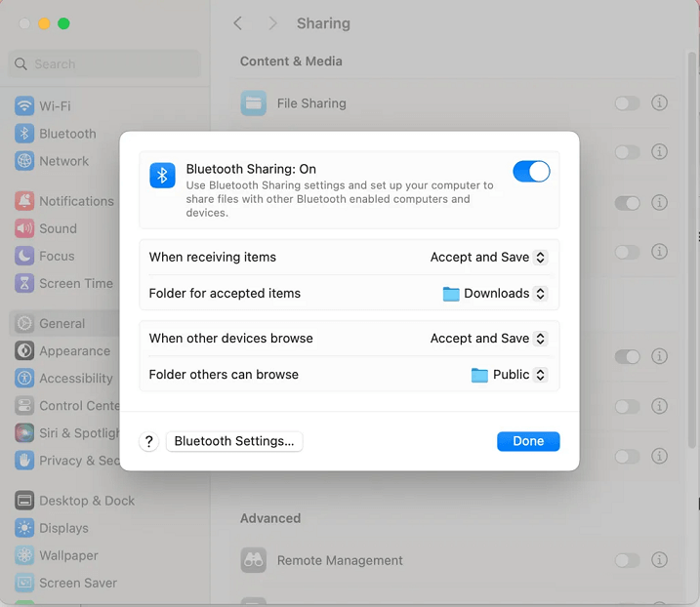Viewport: 700px width, 607px height.
Task: Open the Notifications icon in the sidebar
Action: pos(24,201)
